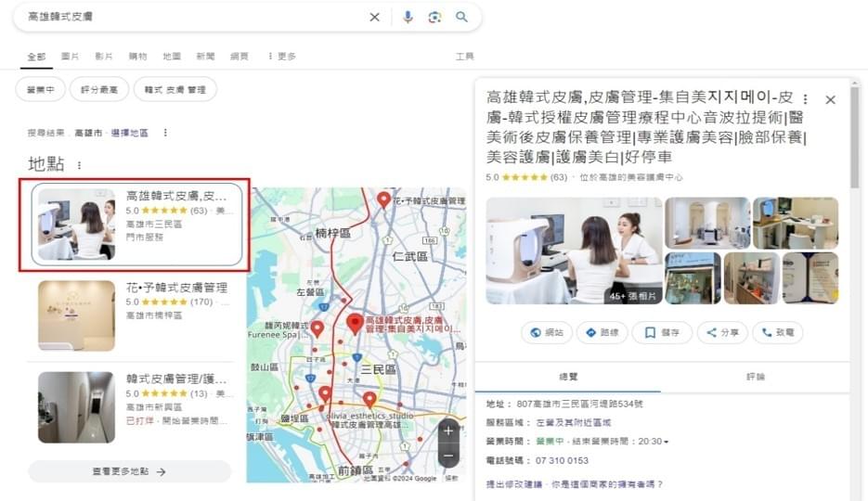Open the main business photo
Viewport: 868px width, 501px height.
(x=574, y=250)
